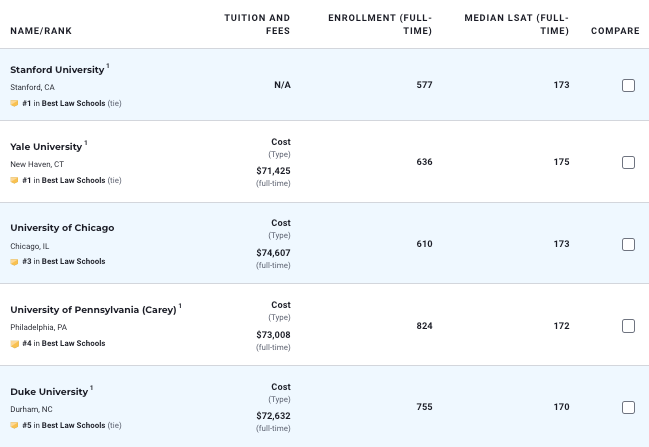
Task: Open the Stanford University school link
Action: (x=57, y=70)
